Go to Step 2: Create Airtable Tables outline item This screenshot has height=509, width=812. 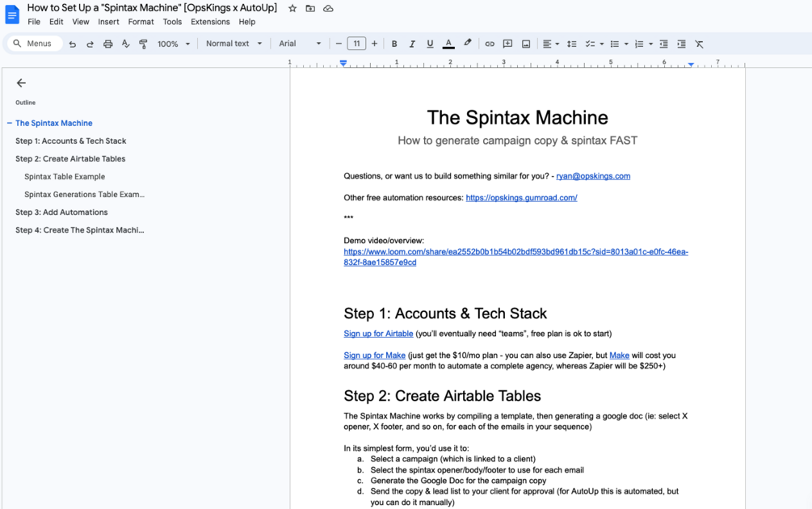coord(70,159)
